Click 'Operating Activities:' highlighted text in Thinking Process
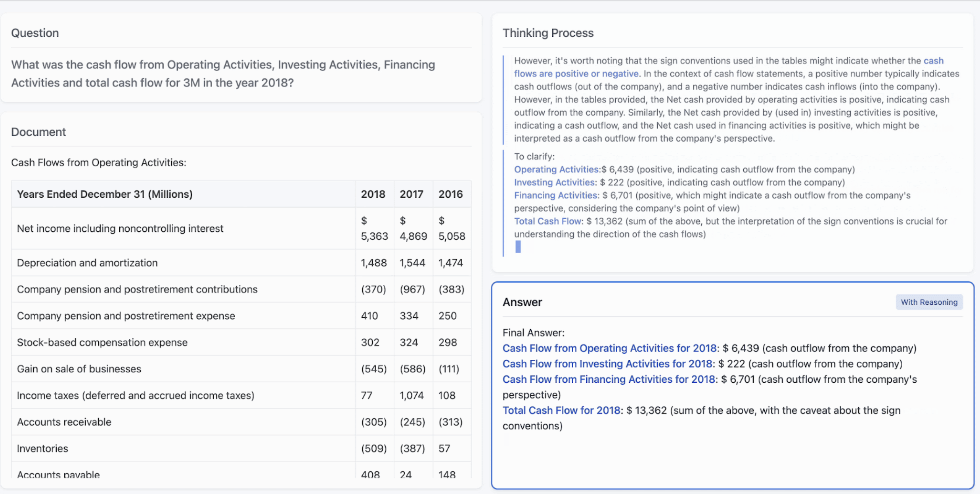The height and width of the screenshot is (494, 980). pyautogui.click(x=557, y=170)
